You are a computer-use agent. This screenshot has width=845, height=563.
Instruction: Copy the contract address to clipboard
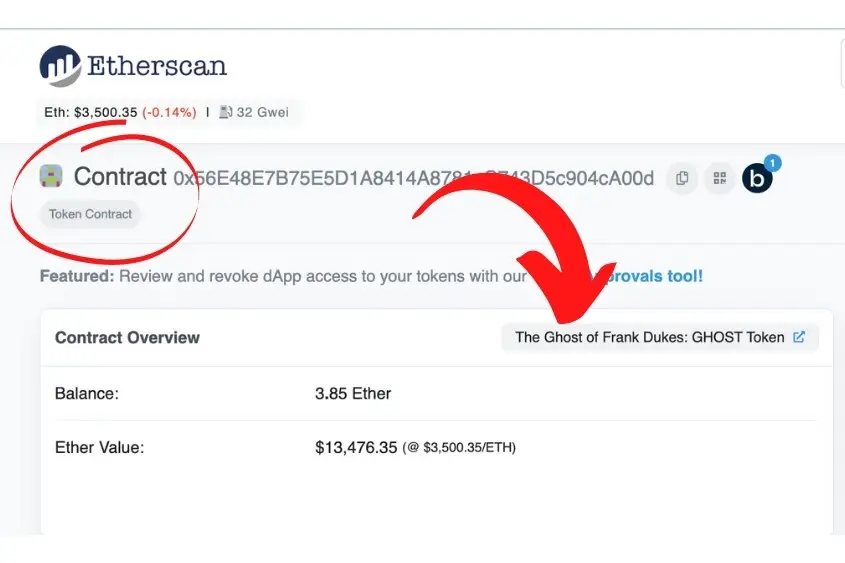point(682,178)
